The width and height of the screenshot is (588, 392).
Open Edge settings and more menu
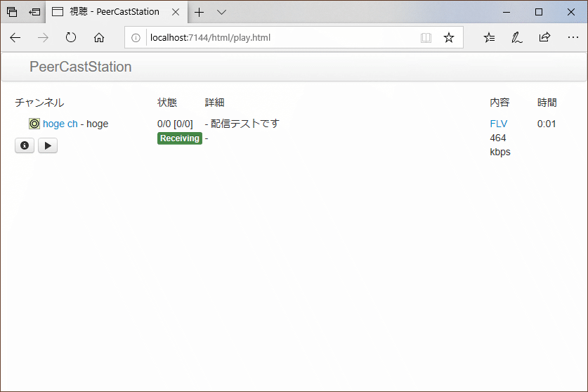pos(573,37)
